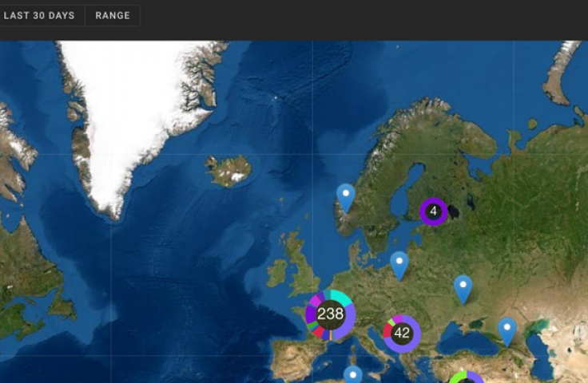Open the 42 cluster over the Balkans
The image size is (588, 383).
[402, 334]
